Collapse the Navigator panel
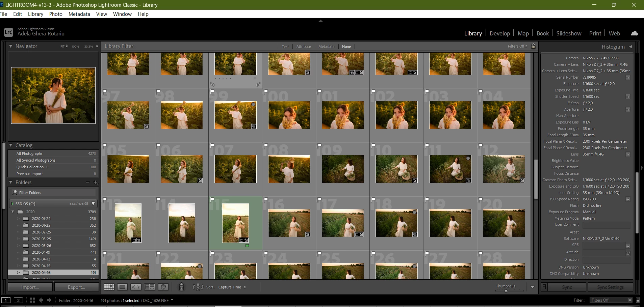Screen dimensions: 644x307 [x=11, y=46]
